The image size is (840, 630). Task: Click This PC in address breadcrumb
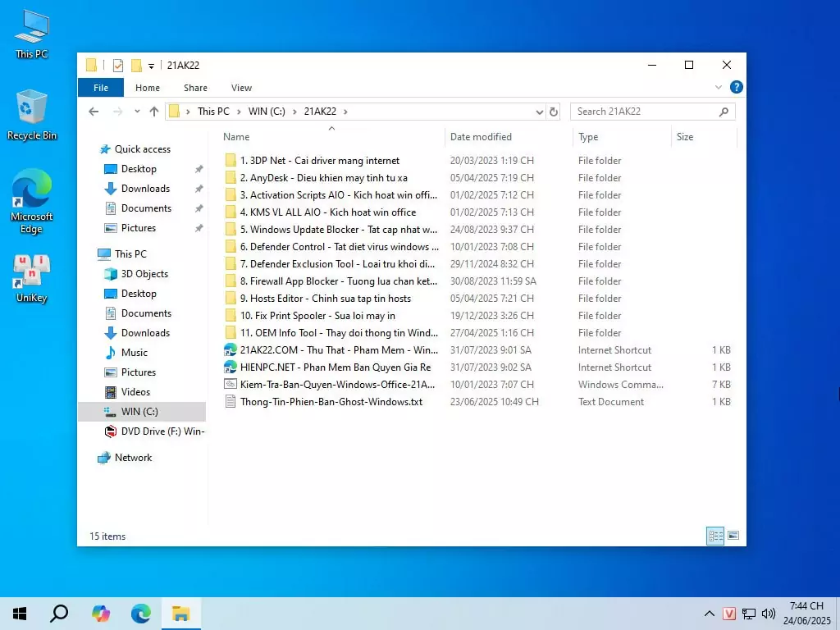pos(213,112)
